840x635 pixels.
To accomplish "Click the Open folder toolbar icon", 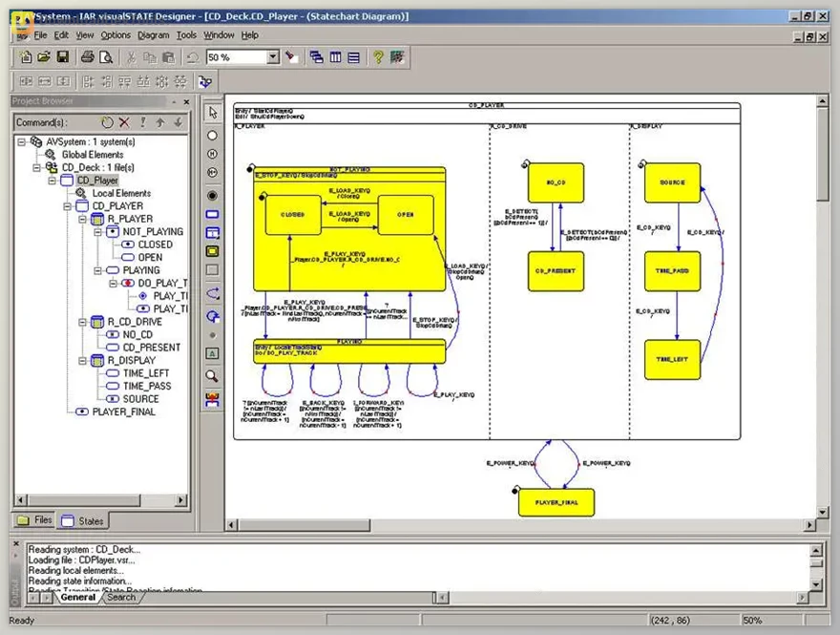I will 43,57.
